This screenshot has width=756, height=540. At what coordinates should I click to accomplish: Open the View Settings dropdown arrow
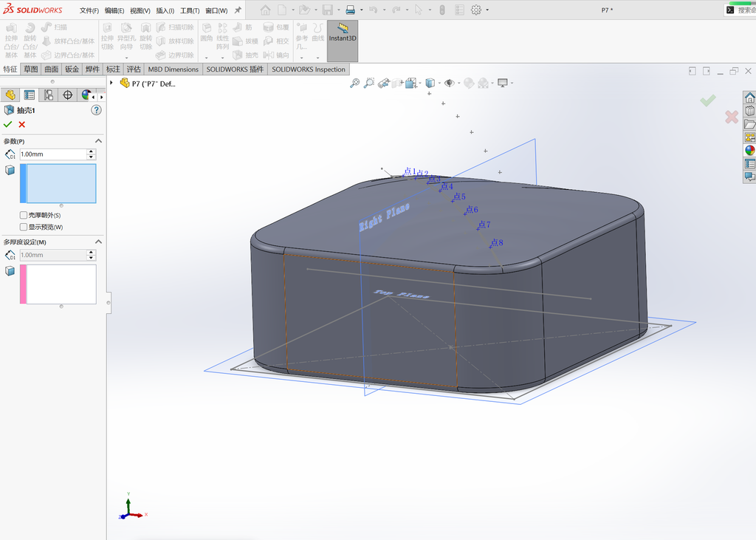512,83
